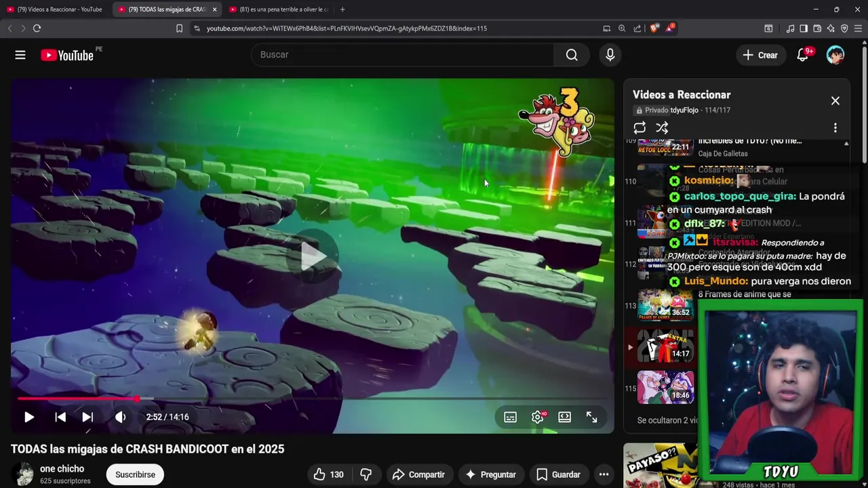This screenshot has width=868, height=488.
Task: Subscribe with the Suscribirse button
Action: coord(135,474)
